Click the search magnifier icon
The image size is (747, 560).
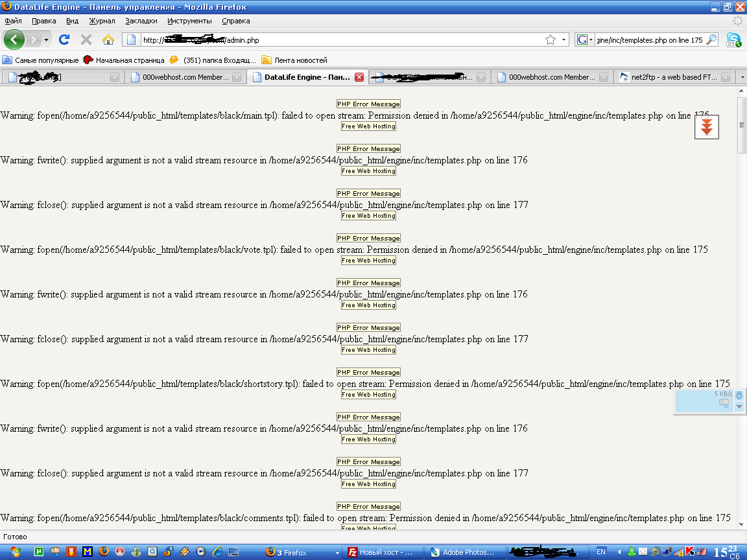pyautogui.click(x=711, y=40)
